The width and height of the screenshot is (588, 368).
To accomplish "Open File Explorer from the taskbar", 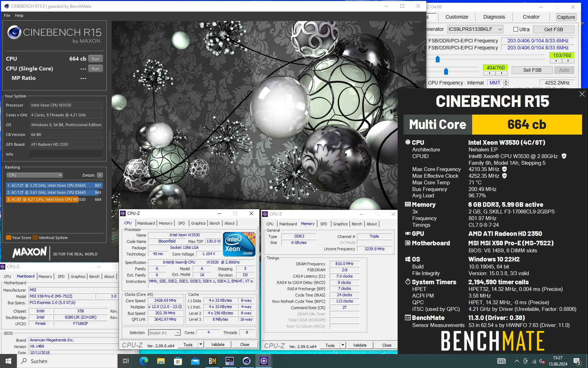I will [x=161, y=361].
